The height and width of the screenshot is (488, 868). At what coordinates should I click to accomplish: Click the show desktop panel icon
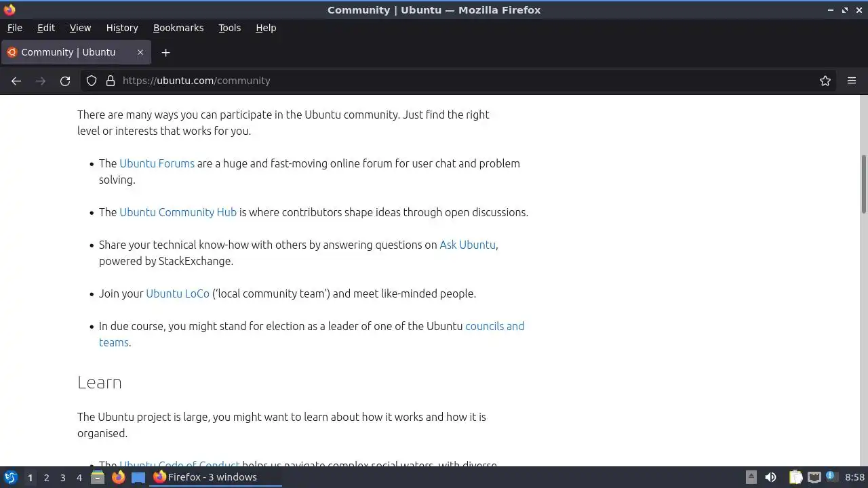click(x=138, y=477)
